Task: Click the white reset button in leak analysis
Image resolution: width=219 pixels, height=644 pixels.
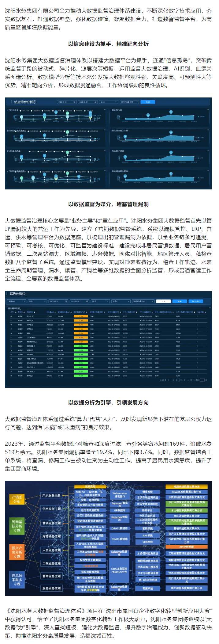Action: 163,301
